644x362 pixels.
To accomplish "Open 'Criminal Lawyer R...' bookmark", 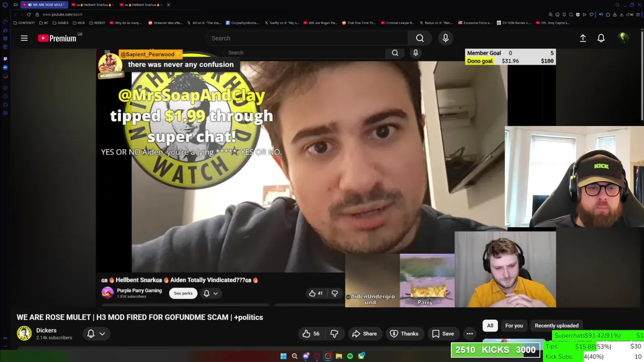I will pos(397,23).
